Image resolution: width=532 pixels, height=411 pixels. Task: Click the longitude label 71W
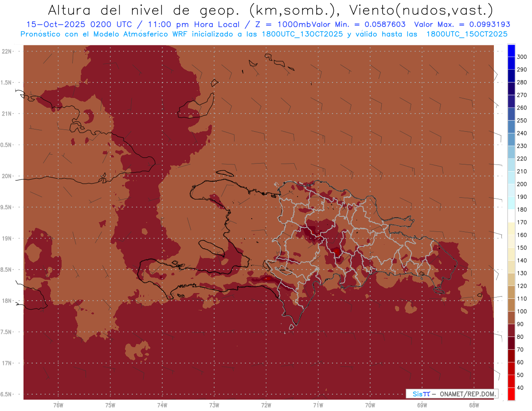click(x=318, y=405)
